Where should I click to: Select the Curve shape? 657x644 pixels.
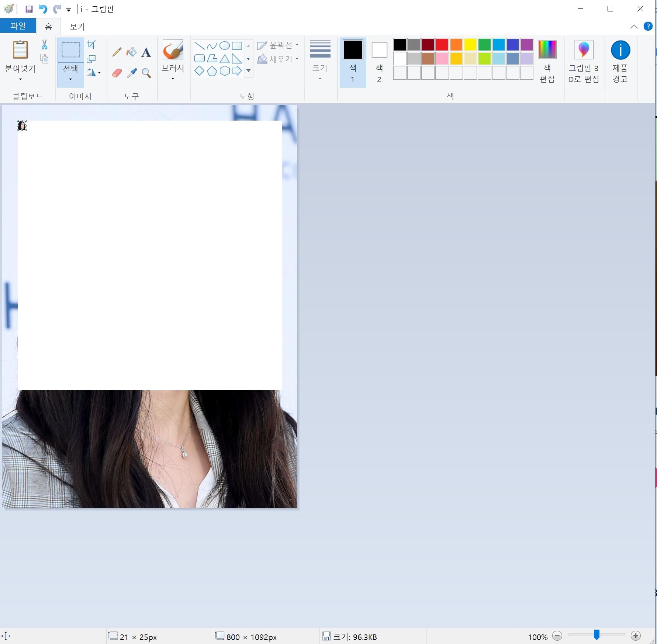pos(212,46)
